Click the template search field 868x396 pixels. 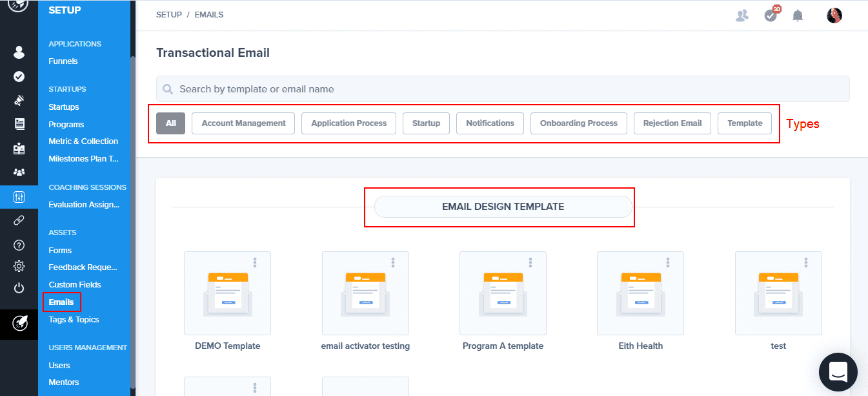coord(503,89)
